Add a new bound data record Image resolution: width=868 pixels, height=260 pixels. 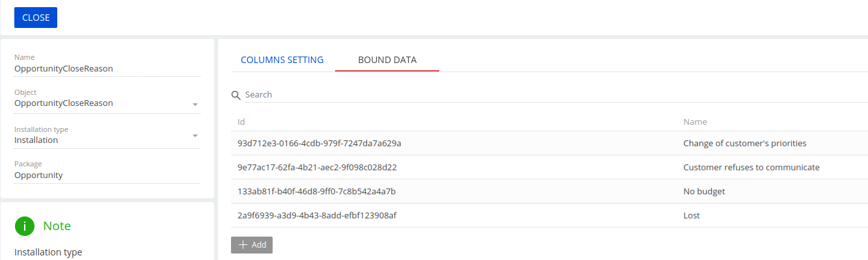tap(252, 245)
